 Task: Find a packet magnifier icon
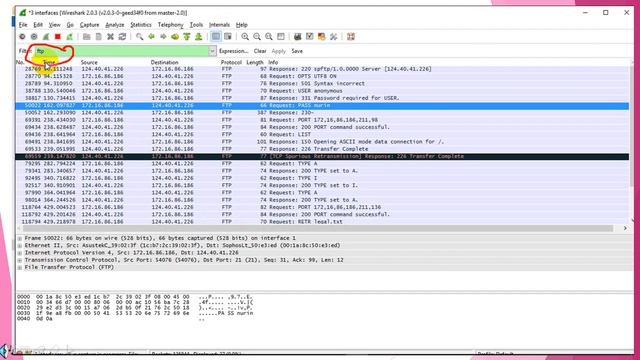coord(140,37)
